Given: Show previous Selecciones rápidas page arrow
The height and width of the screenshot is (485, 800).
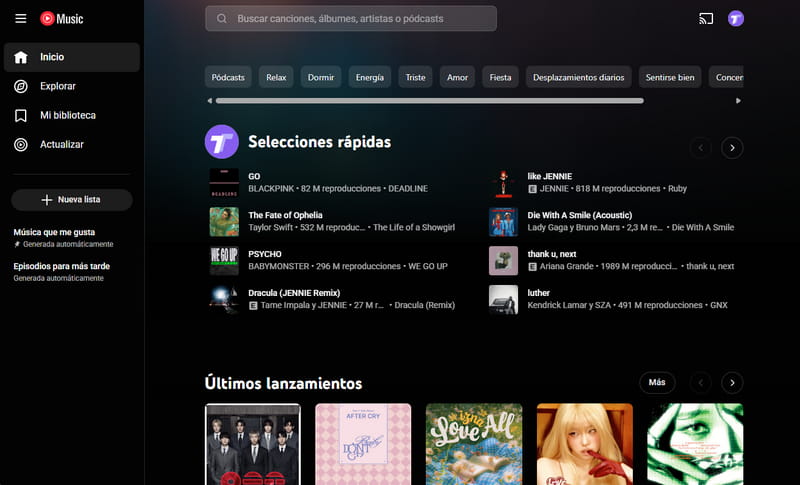Looking at the screenshot, I should (701, 148).
